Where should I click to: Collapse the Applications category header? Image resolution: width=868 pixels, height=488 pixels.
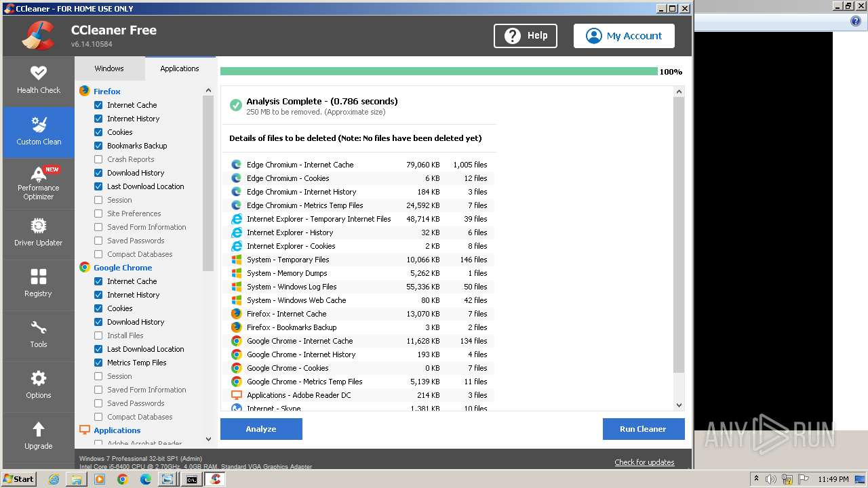pos(117,430)
